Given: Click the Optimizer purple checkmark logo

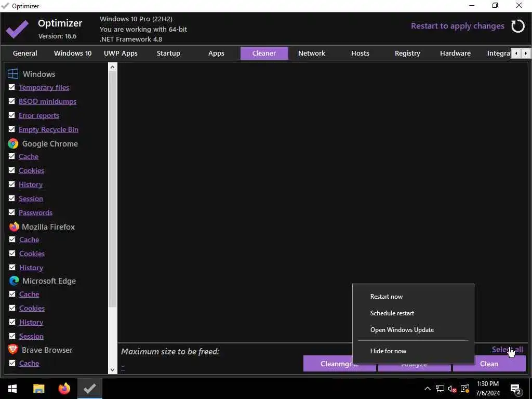Looking at the screenshot, I should pyautogui.click(x=17, y=29).
